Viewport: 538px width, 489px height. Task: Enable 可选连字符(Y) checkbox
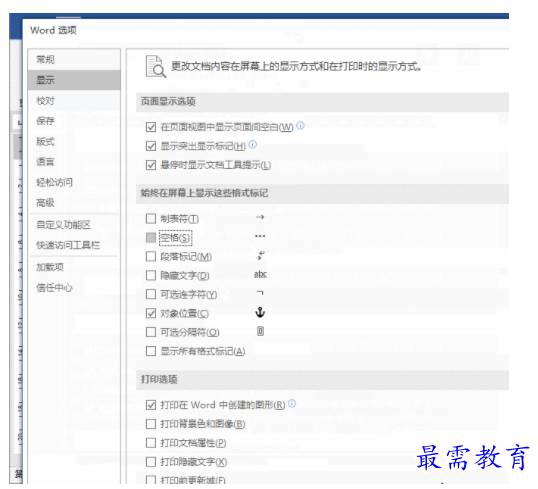[x=151, y=294]
